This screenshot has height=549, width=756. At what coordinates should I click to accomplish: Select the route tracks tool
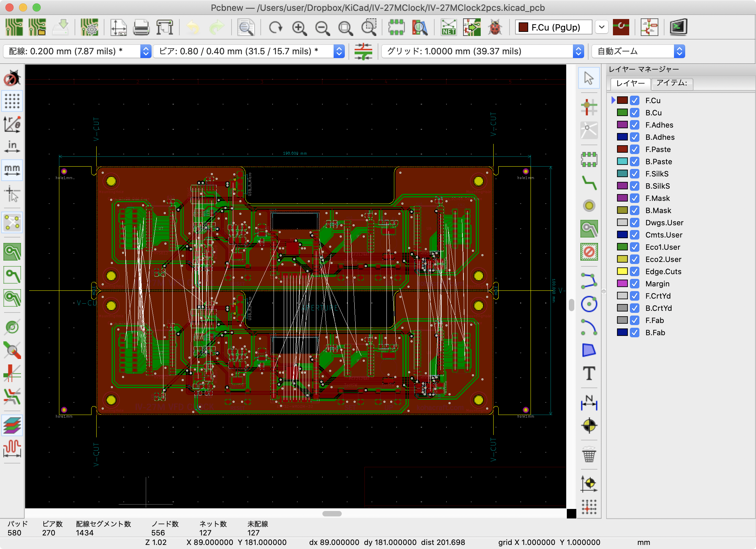[589, 183]
